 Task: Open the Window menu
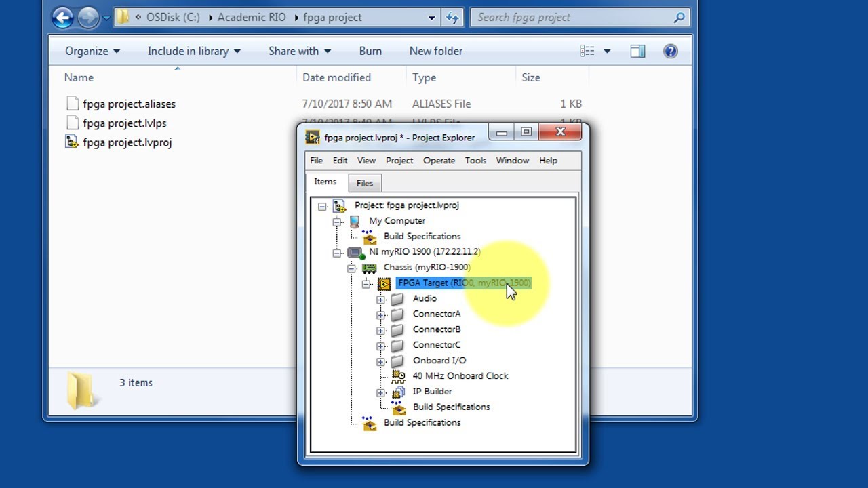(512, 161)
